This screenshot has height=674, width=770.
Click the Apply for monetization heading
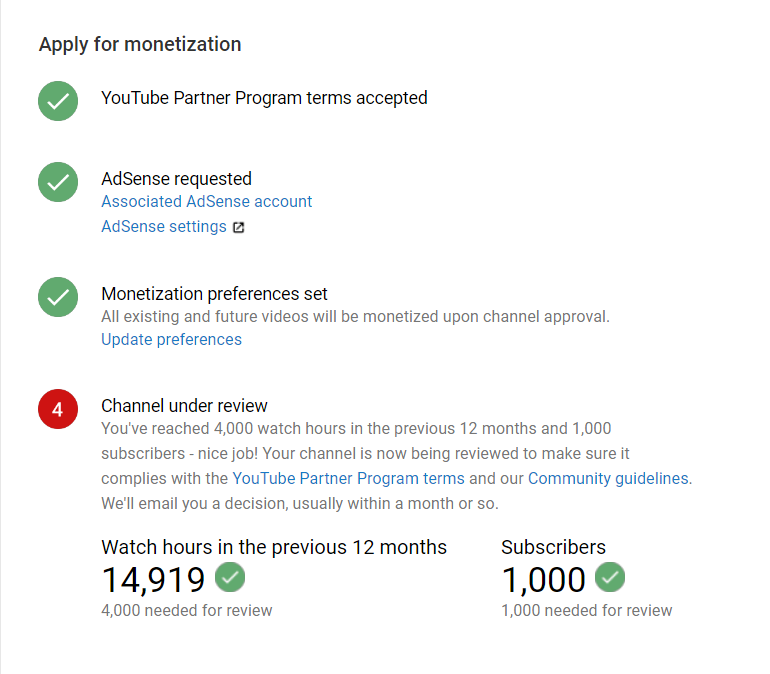pos(140,44)
